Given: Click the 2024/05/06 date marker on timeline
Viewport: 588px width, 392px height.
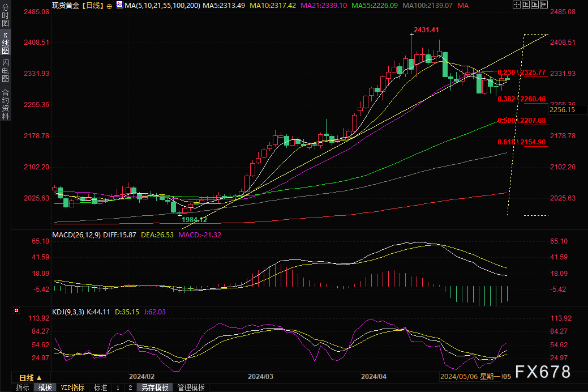Looking at the screenshot, I should 460,376.
